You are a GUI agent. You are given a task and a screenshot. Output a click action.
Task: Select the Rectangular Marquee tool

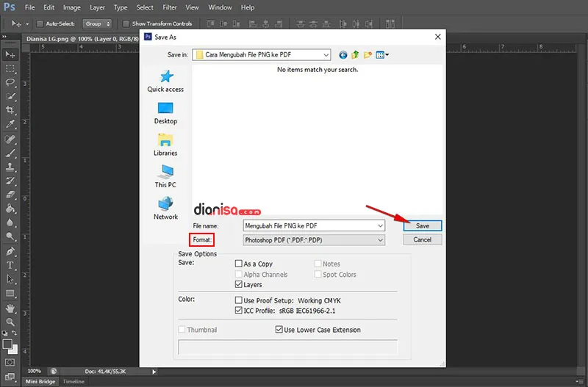[10, 68]
